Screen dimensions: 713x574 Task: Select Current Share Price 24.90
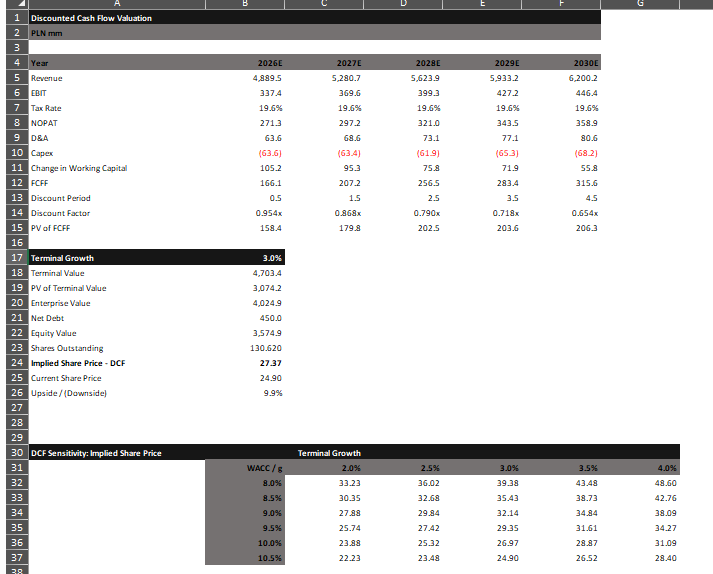271,378
